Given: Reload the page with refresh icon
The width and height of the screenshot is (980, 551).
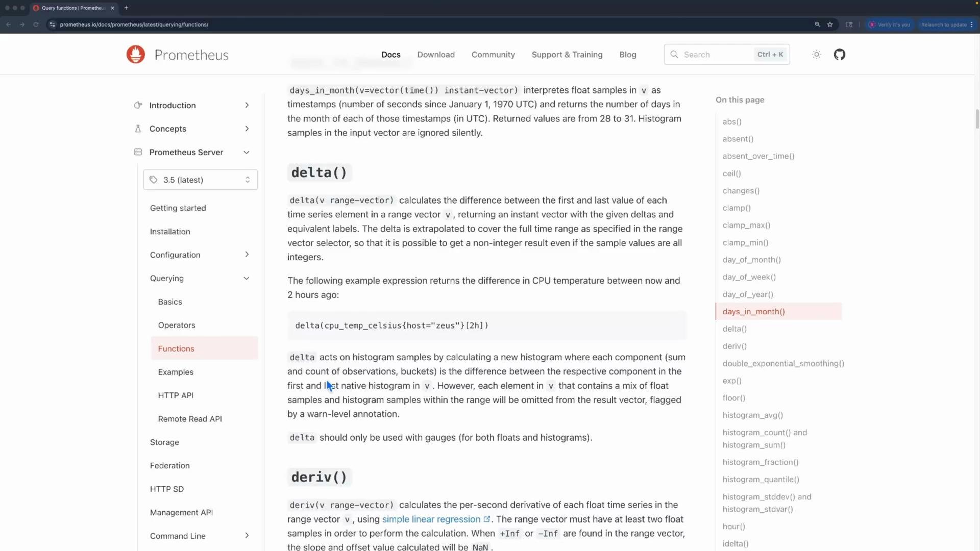Looking at the screenshot, I should click(x=36, y=24).
